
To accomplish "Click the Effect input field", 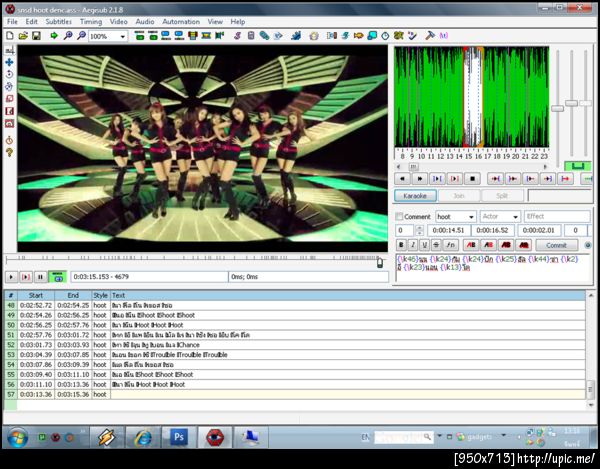I will [557, 217].
